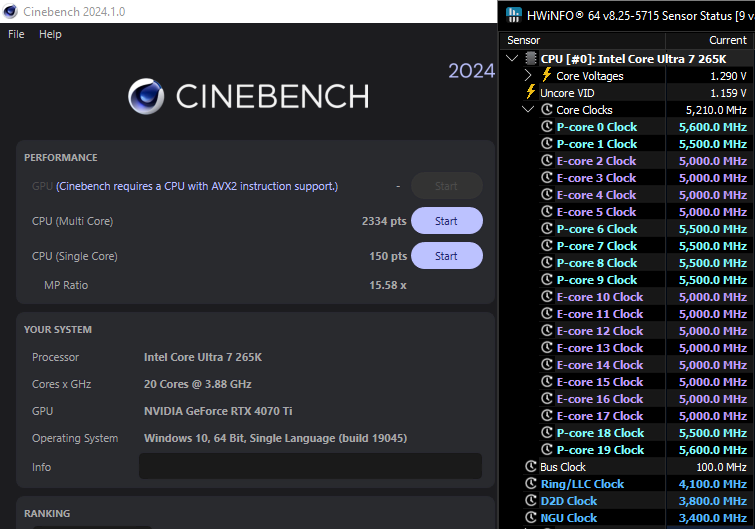Click the E-core 3 Clock icon
Image resolution: width=755 pixels, height=529 pixels.
(547, 177)
